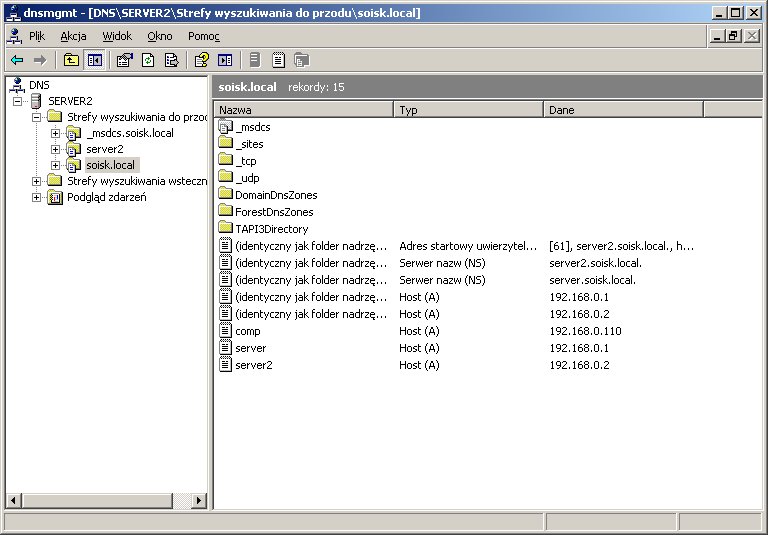Refresh the view with the toolbar refresh icon
Viewport: 768px width, 535px height.
pyautogui.click(x=148, y=60)
